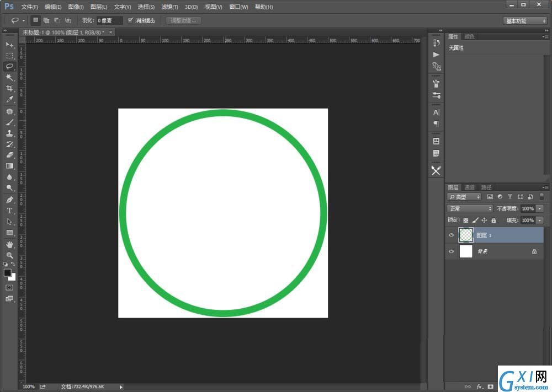Select the Horizontal Type tool
This screenshot has width=552, height=392.
[9, 211]
